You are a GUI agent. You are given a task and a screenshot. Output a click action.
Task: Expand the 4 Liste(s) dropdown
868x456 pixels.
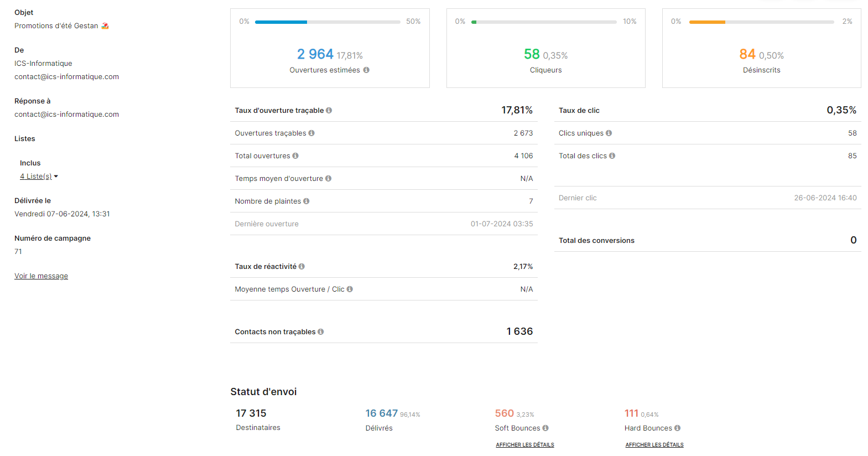click(39, 177)
